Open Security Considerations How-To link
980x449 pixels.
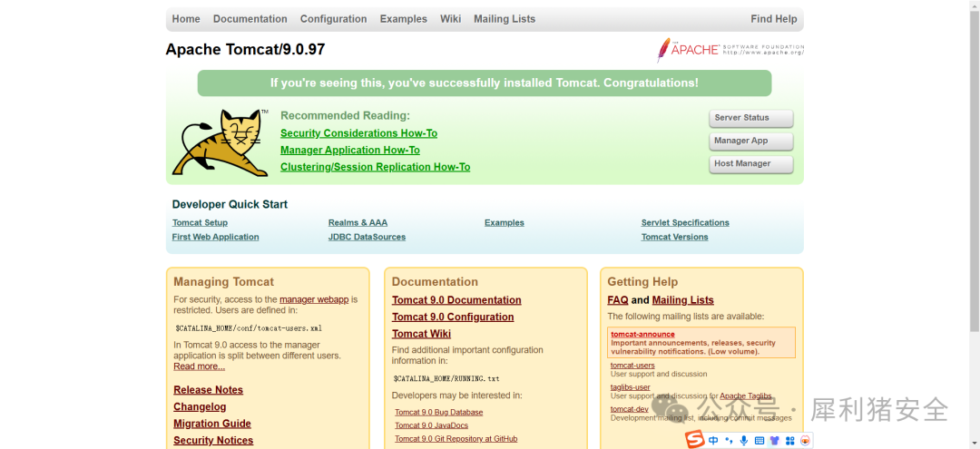pos(358,133)
